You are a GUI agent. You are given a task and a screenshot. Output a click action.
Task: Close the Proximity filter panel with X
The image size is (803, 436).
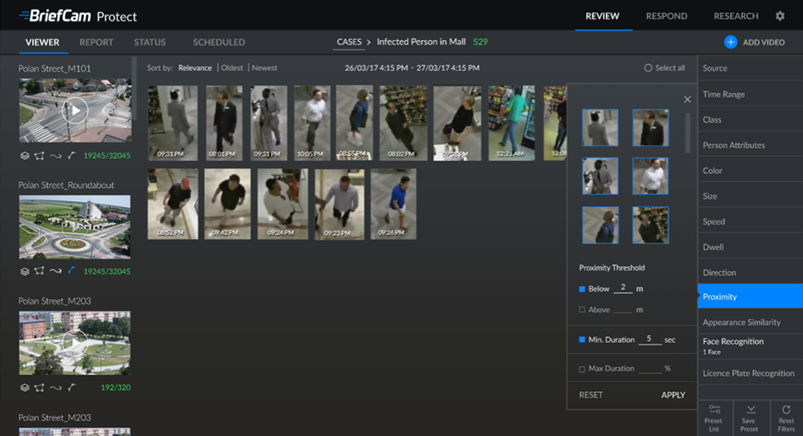687,99
